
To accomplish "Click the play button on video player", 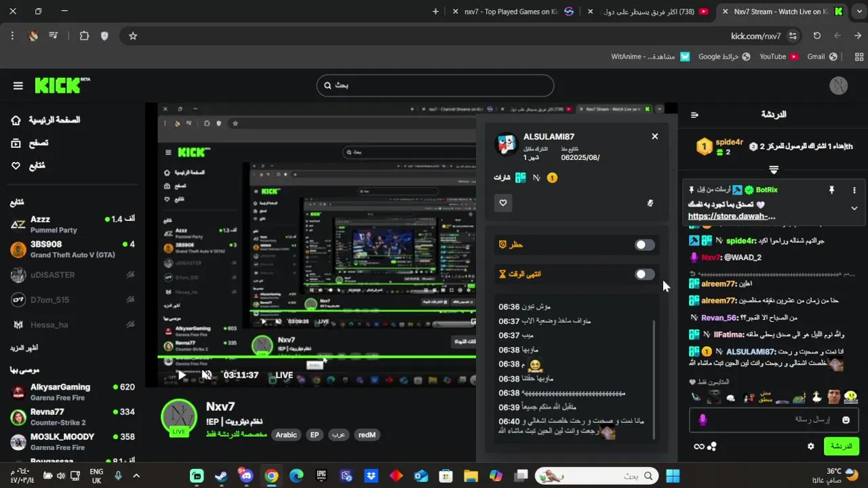I will click(181, 375).
